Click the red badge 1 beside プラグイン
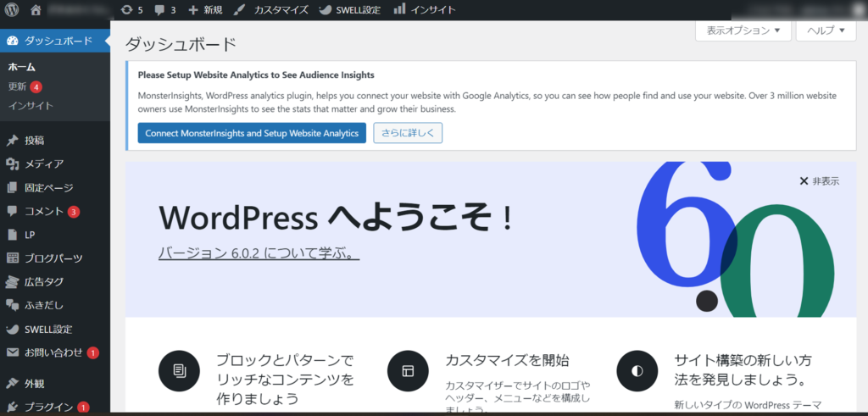Image resolution: width=868 pixels, height=416 pixels. tap(83, 408)
